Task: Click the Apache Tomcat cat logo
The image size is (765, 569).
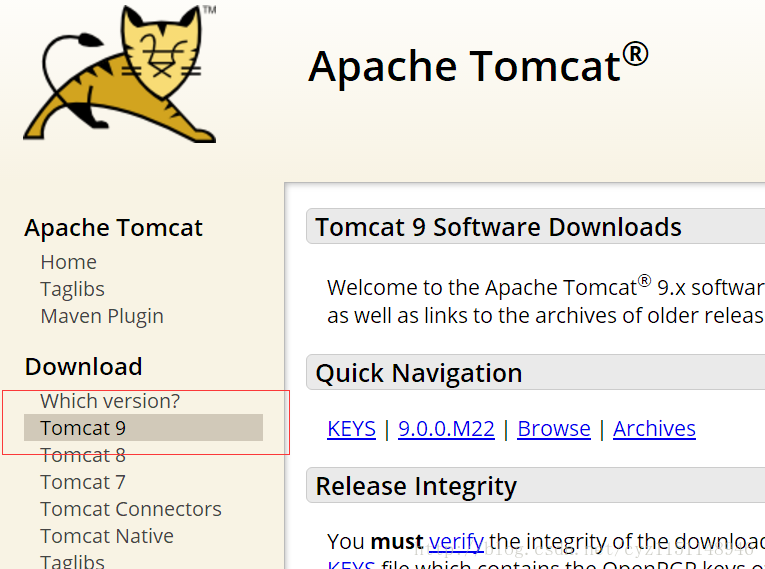Action: click(x=120, y=74)
